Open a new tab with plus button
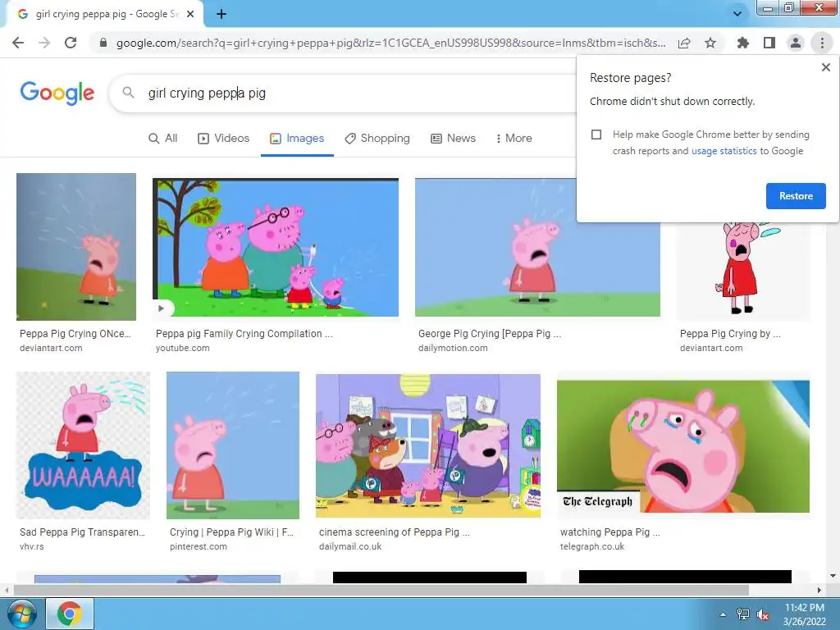Image resolution: width=840 pixels, height=630 pixels. (221, 15)
